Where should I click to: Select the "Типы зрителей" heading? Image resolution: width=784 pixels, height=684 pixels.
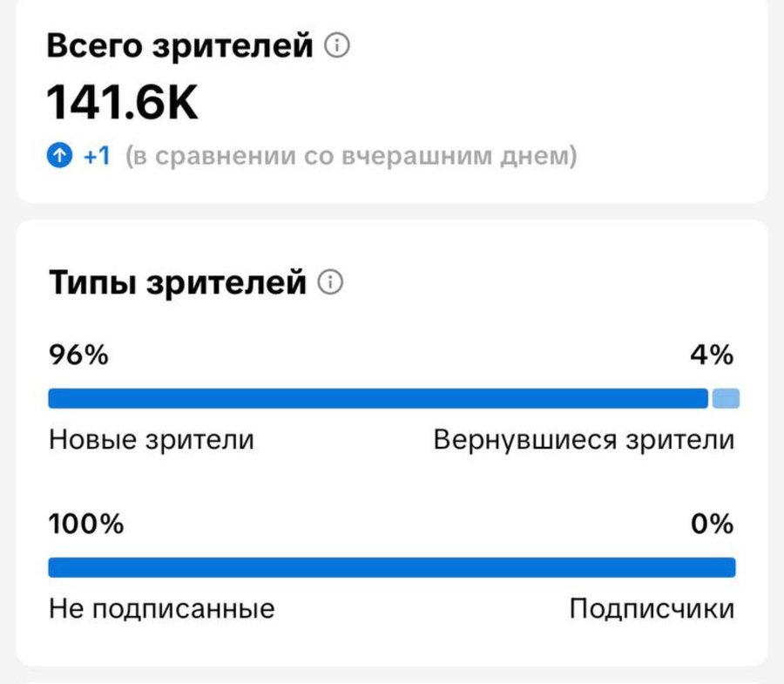click(x=178, y=282)
